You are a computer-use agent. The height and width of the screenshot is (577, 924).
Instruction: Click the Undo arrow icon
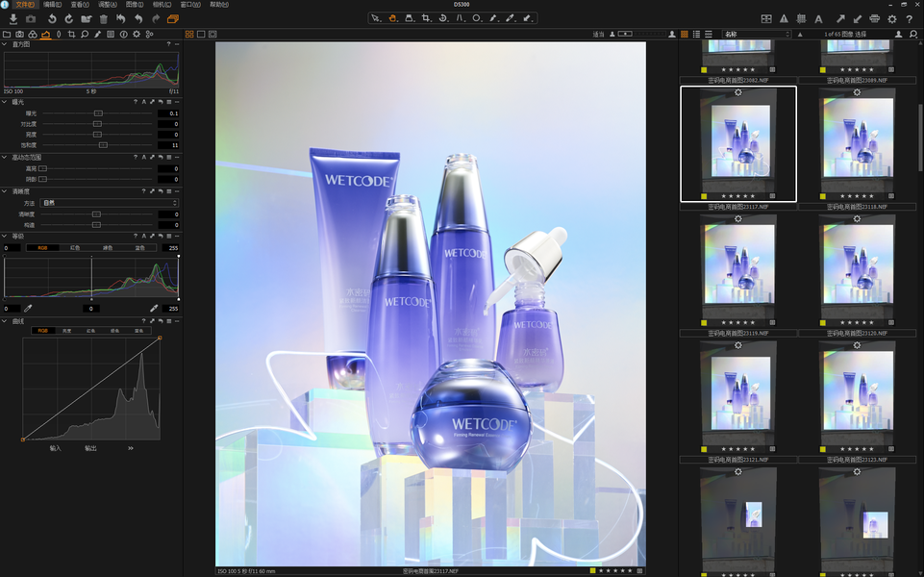[x=138, y=19]
